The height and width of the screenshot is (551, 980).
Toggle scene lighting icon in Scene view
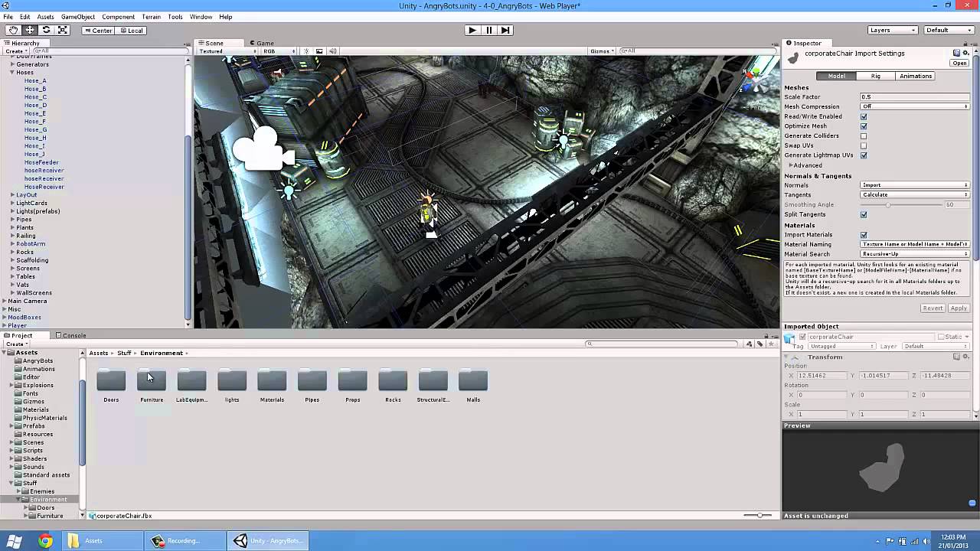pyautogui.click(x=306, y=51)
